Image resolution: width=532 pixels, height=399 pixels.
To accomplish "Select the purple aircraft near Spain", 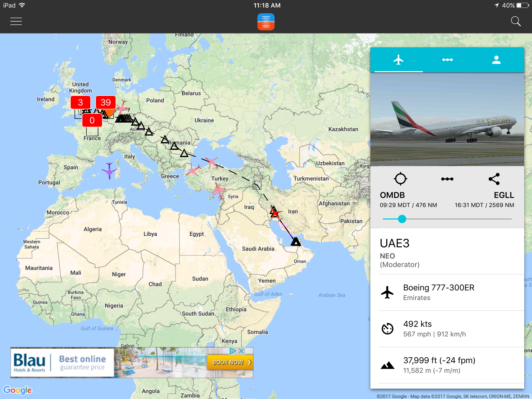I will coord(110,170).
